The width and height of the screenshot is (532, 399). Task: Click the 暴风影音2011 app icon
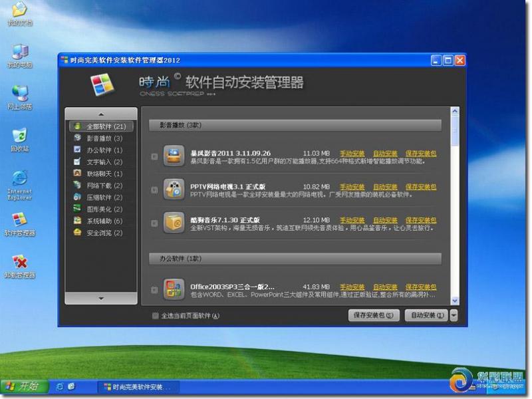pos(174,157)
